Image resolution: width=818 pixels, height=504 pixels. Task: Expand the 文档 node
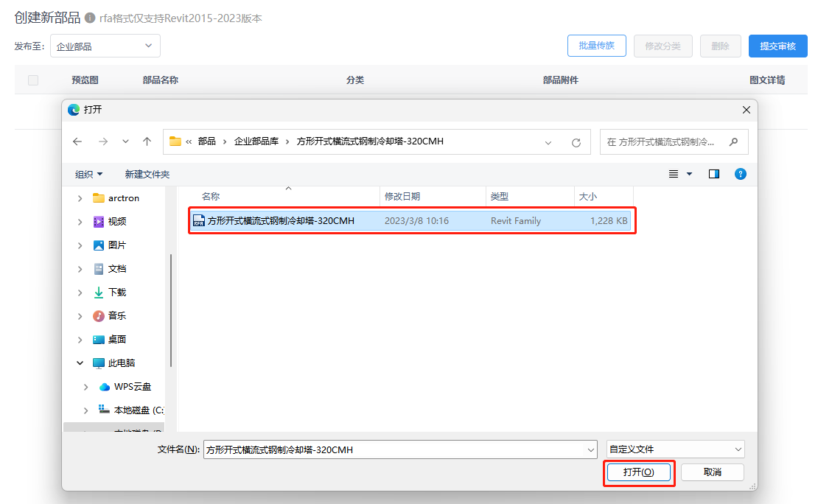pos(80,269)
